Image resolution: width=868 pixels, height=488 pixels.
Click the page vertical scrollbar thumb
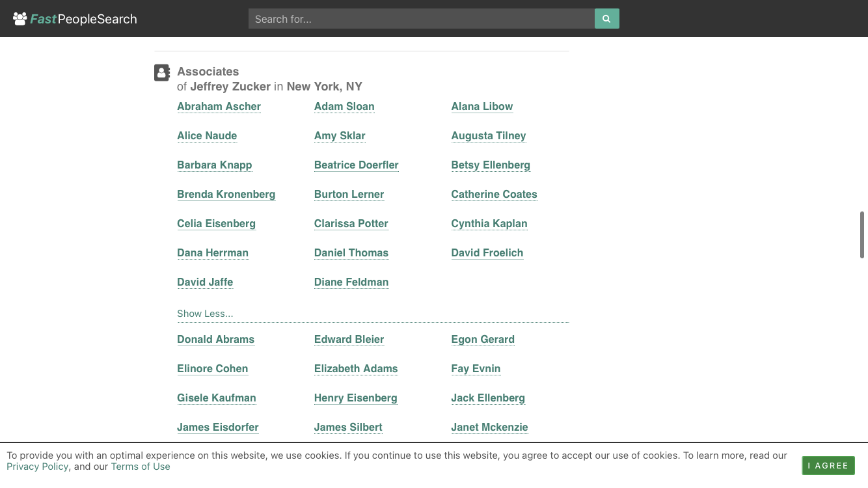coord(862,235)
